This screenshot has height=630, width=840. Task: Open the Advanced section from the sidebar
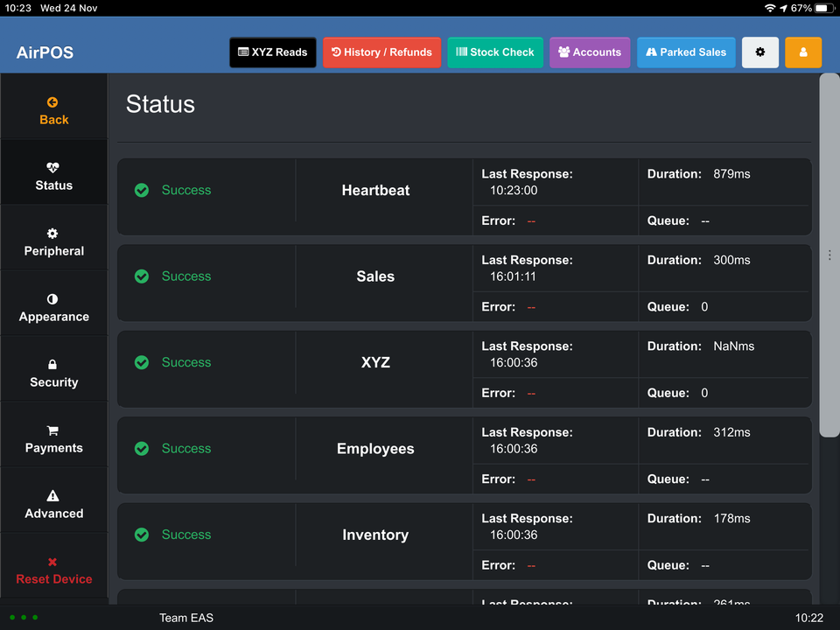(x=53, y=500)
